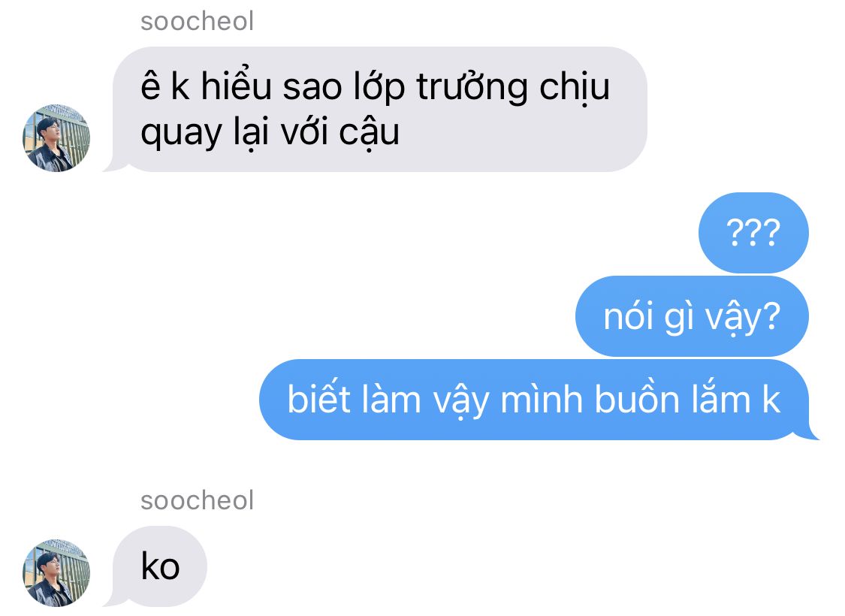Click the tail of the first gray bubble
Viewport: 845px width, 616px height.
(110, 166)
